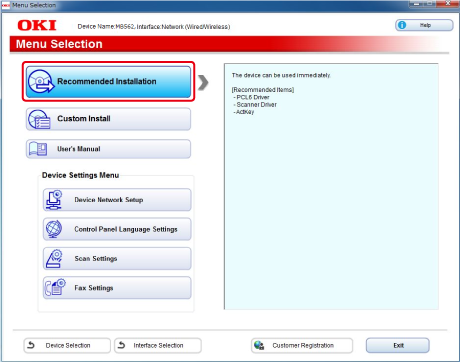Click the OKI logo

coord(37,25)
